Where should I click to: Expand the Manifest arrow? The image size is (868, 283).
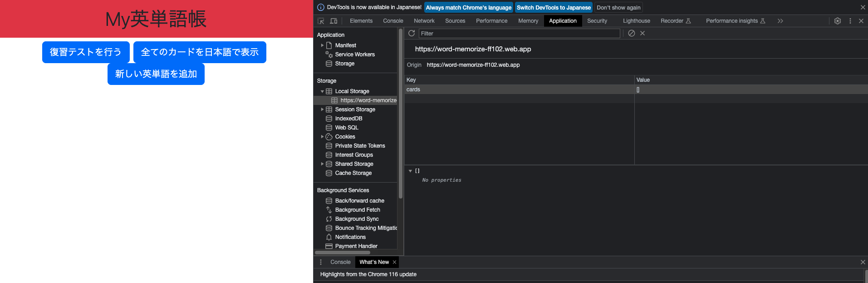click(x=322, y=45)
